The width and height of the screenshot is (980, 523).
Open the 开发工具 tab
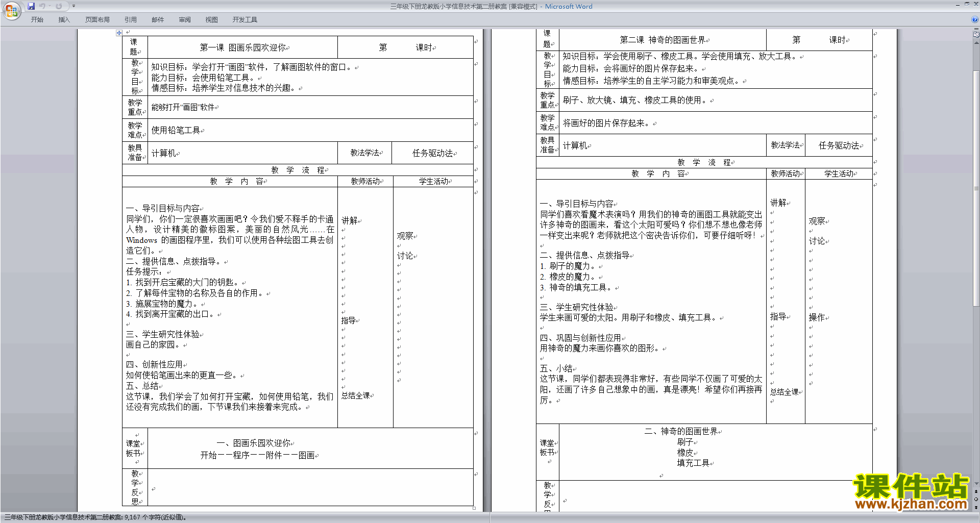(245, 19)
